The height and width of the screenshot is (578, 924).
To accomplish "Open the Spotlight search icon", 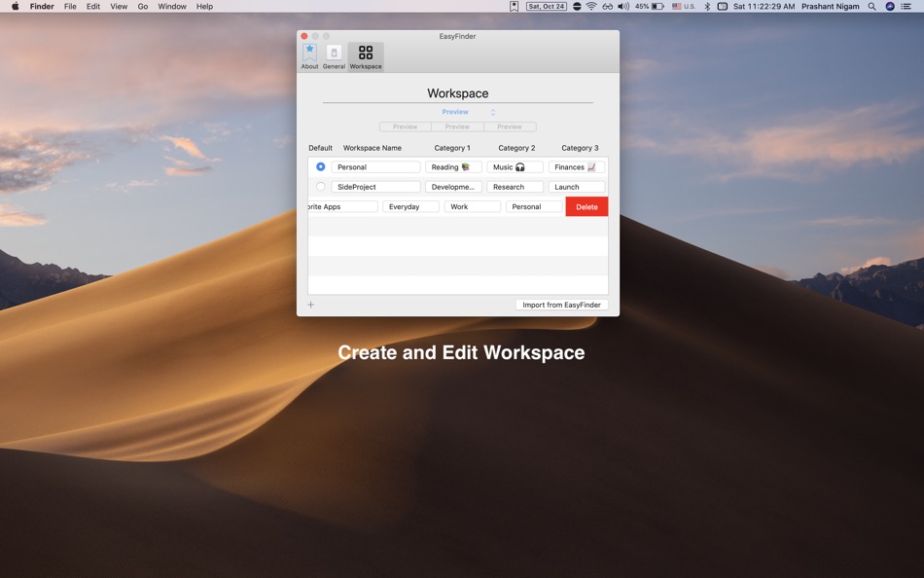I will point(871,7).
